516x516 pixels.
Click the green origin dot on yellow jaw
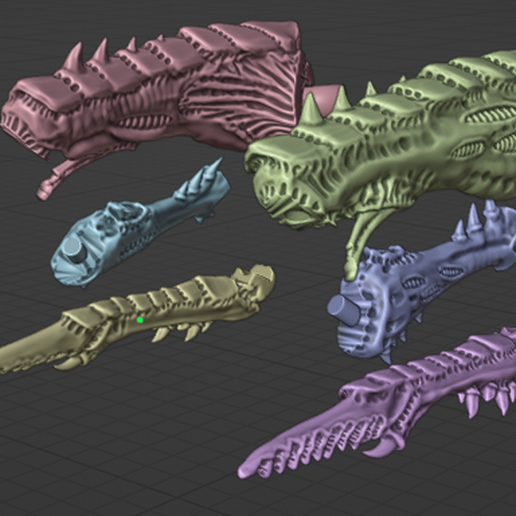point(140,320)
